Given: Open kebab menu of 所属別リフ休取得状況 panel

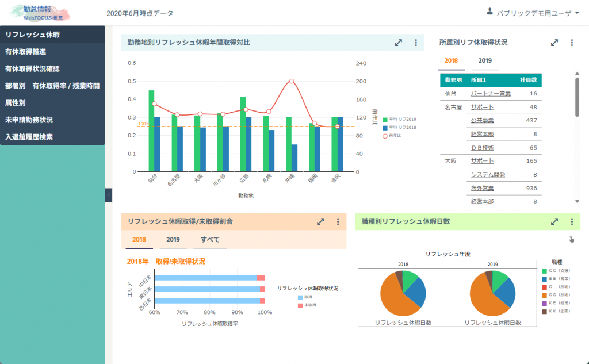Looking at the screenshot, I should [572, 43].
